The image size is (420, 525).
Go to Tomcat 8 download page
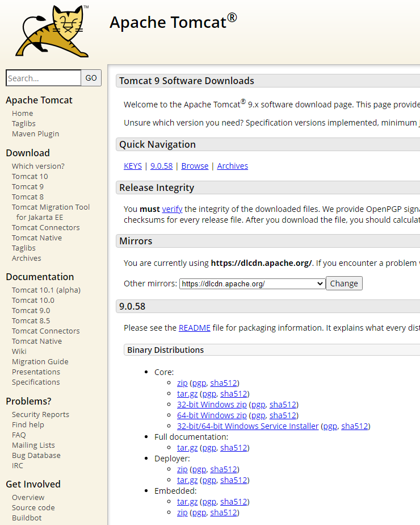click(28, 197)
